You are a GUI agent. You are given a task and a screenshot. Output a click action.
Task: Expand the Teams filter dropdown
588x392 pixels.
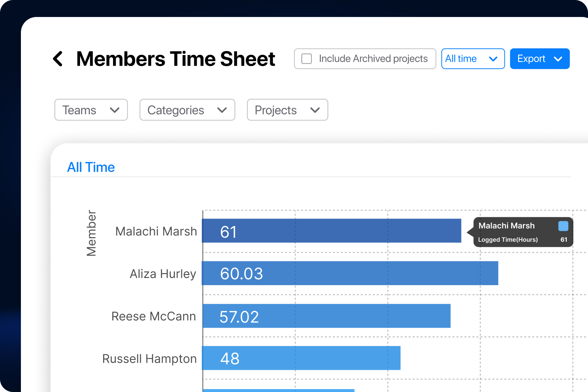click(91, 110)
